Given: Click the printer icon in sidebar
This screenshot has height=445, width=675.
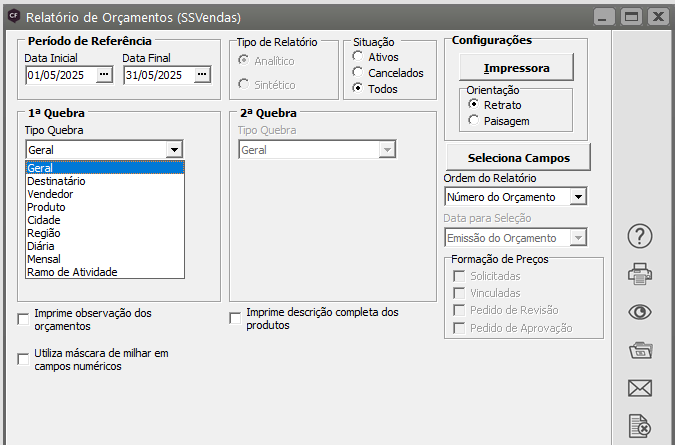Looking at the screenshot, I should pos(640,273).
